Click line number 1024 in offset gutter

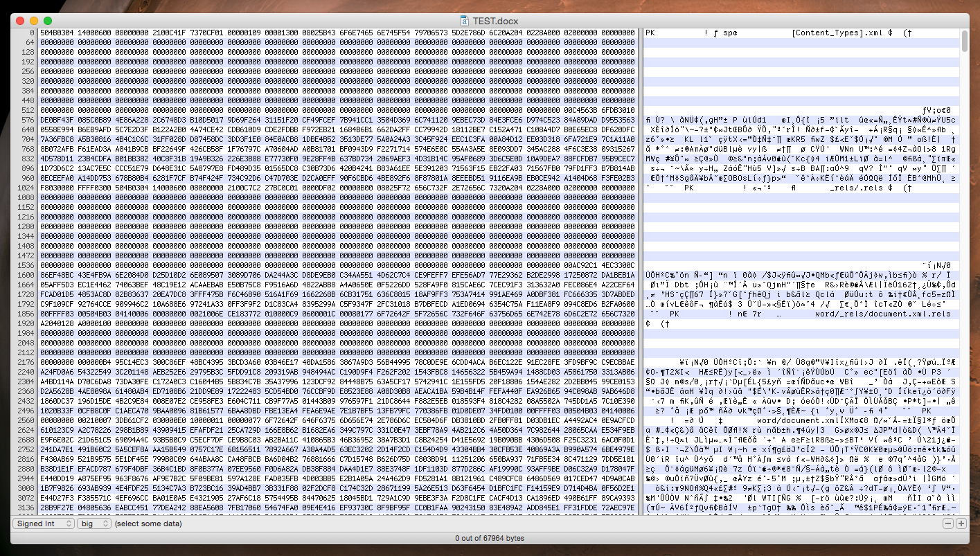point(26,187)
